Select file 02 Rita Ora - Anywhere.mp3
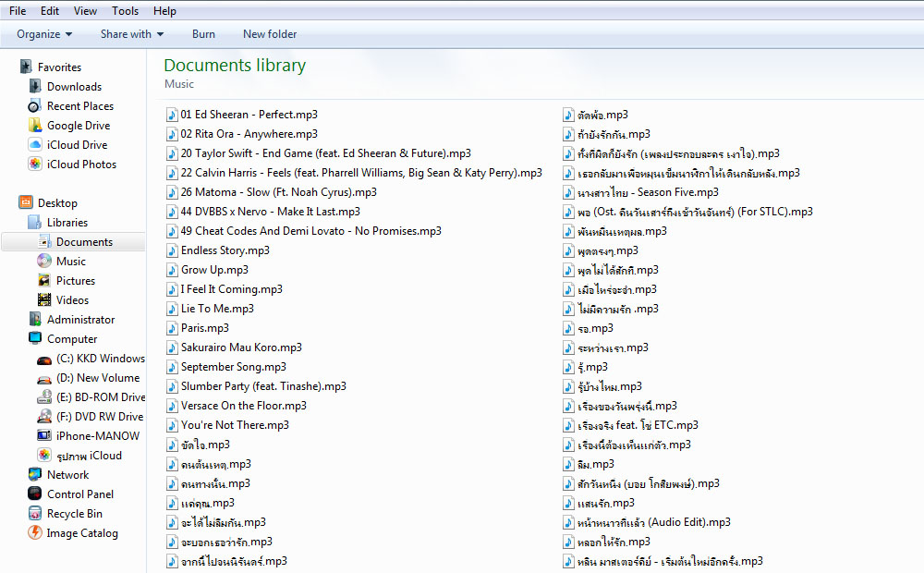The height and width of the screenshot is (573, 924). pyautogui.click(x=242, y=134)
